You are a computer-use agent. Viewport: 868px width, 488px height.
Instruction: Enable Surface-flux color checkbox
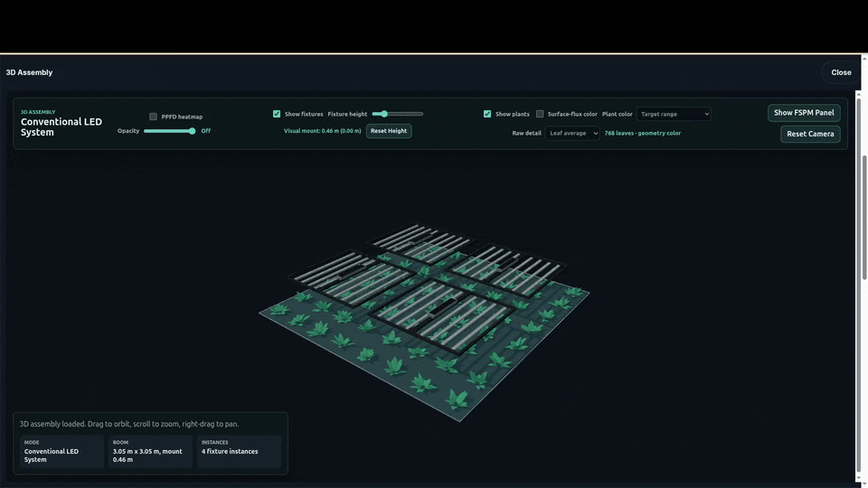[540, 114]
